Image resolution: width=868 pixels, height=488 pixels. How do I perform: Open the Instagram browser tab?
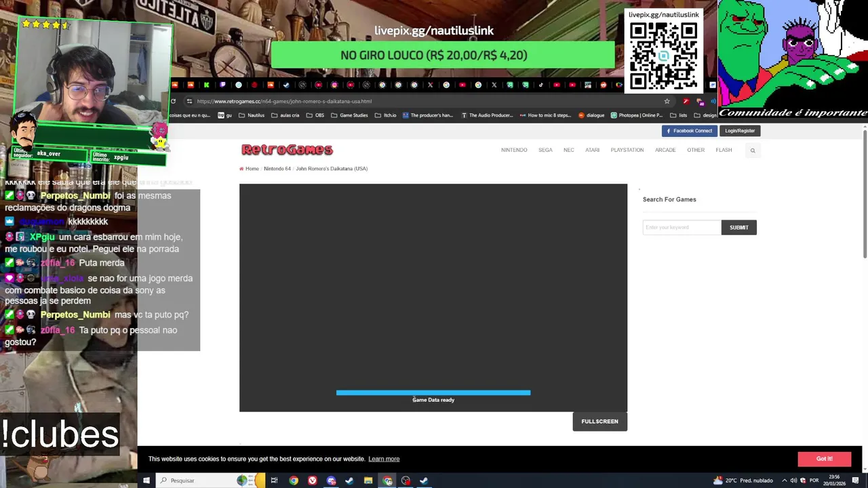(334, 85)
